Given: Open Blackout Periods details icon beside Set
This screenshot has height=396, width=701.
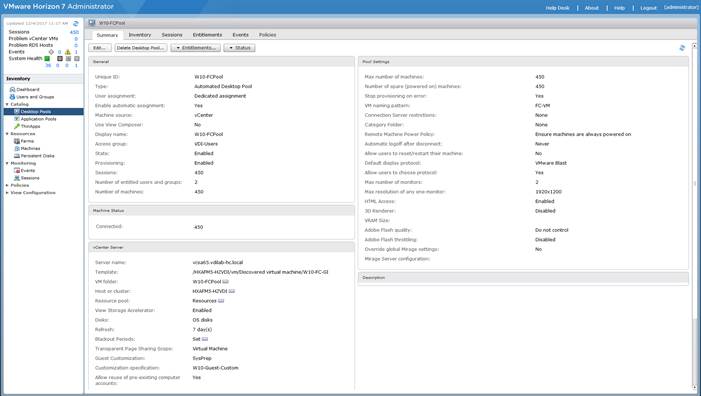Looking at the screenshot, I should tap(205, 339).
